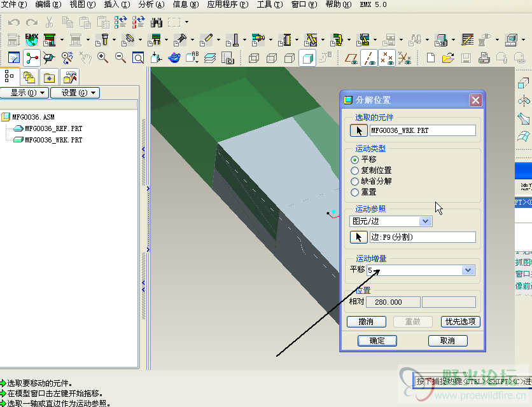Select no hidden display icon
The height and width of the screenshot is (407, 532).
point(289,59)
